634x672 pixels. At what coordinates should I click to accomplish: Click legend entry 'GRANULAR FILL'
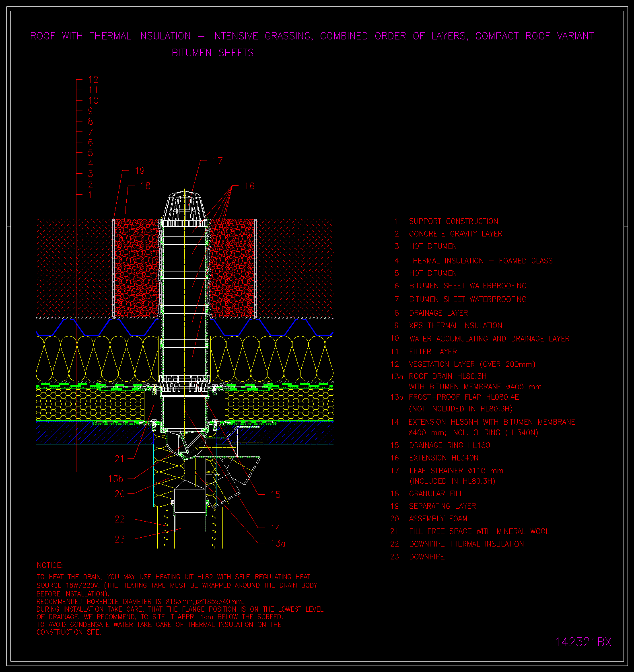click(x=436, y=494)
